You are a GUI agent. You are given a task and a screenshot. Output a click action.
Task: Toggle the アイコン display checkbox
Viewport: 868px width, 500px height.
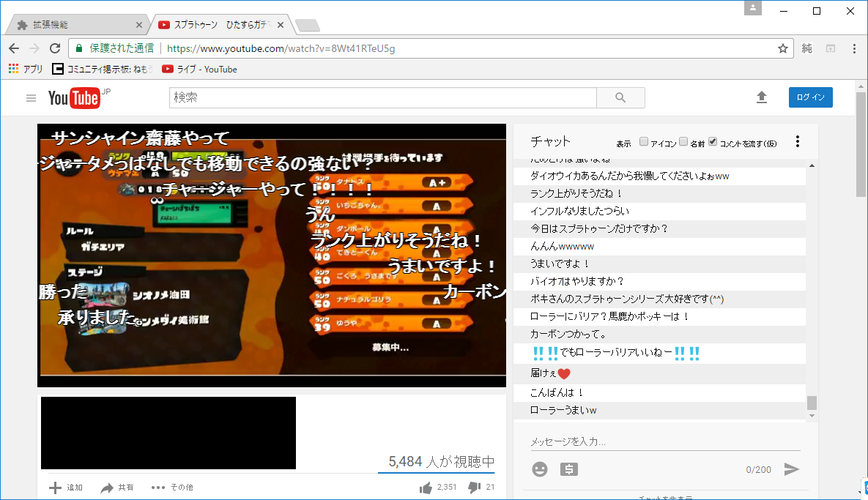(644, 141)
